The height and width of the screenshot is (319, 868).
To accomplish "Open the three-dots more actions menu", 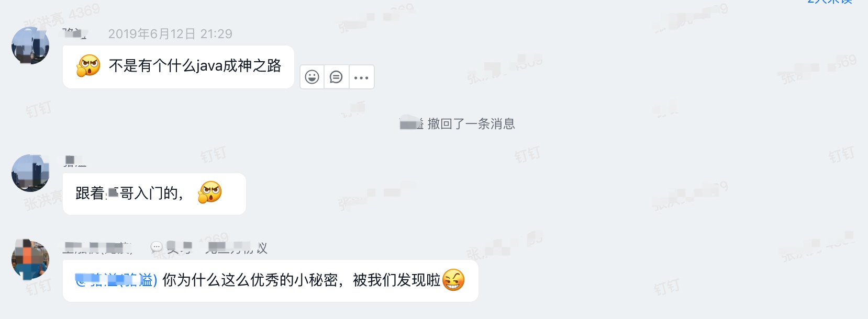I will 361,77.
